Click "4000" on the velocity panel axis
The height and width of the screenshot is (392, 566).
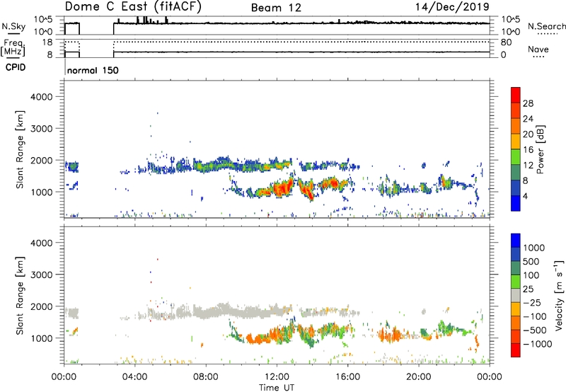coord(41,243)
